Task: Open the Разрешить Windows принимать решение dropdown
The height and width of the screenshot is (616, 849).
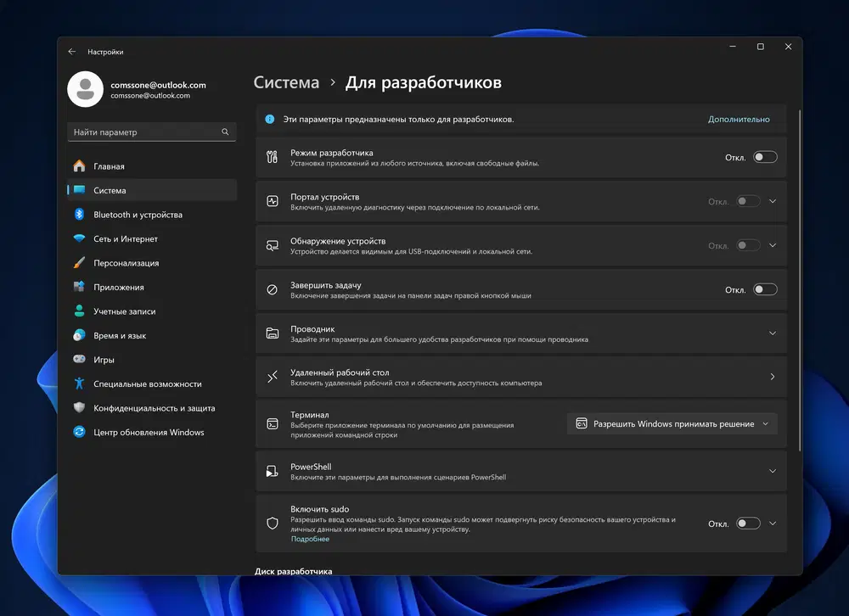Action: [x=672, y=424]
